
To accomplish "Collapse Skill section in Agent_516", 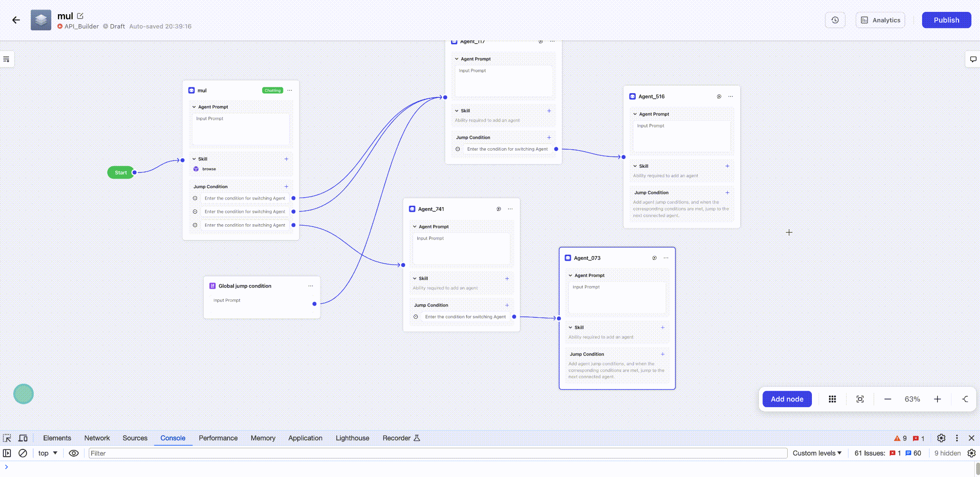I will click(x=635, y=166).
